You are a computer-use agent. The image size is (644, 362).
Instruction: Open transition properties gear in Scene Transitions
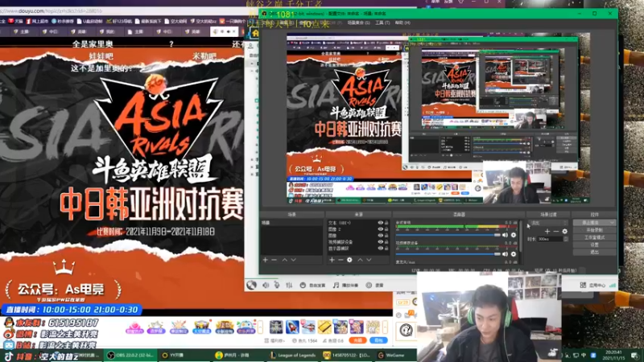point(565,232)
